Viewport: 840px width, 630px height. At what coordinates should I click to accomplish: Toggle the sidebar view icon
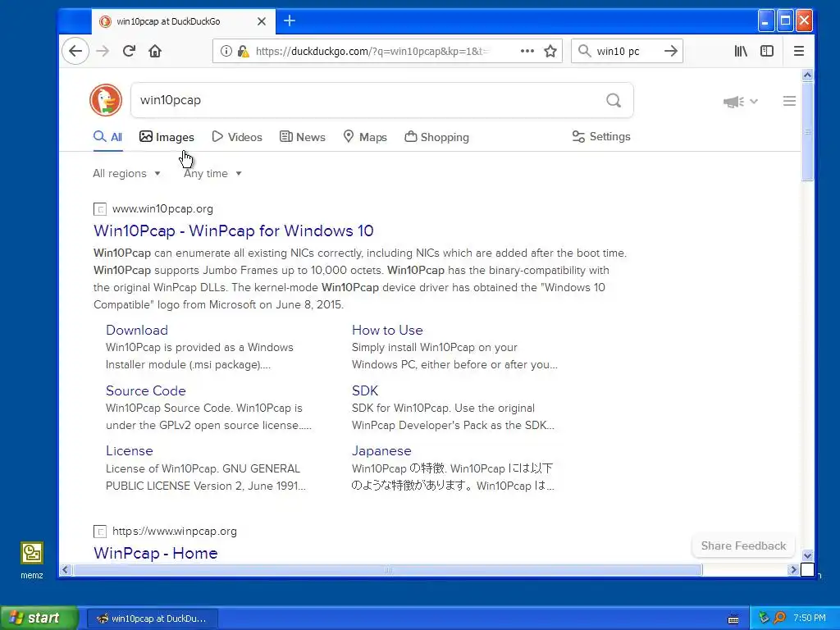pos(767,51)
